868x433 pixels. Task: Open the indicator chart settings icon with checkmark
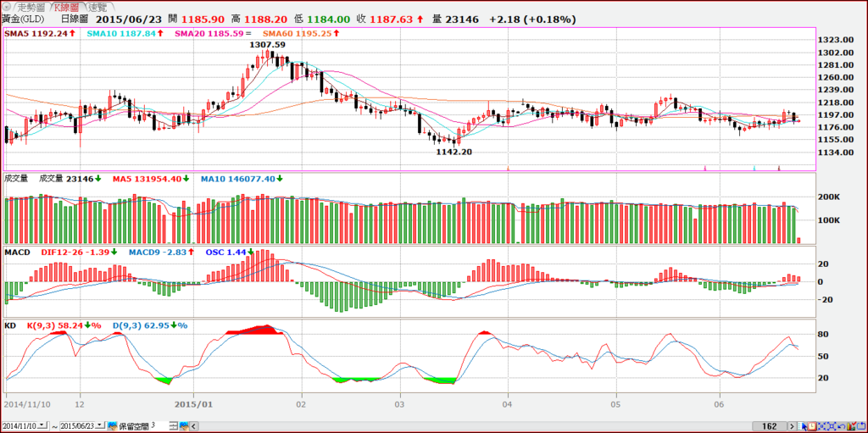[x=851, y=426]
